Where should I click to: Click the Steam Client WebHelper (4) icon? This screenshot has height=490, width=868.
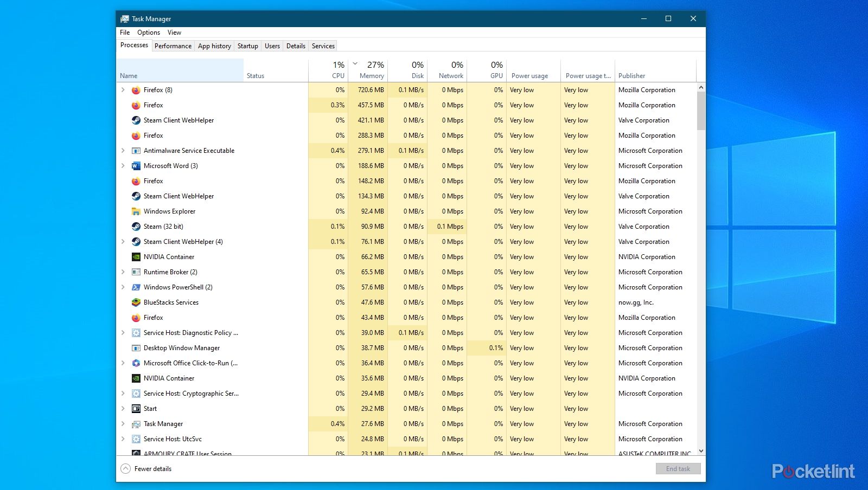pyautogui.click(x=136, y=242)
